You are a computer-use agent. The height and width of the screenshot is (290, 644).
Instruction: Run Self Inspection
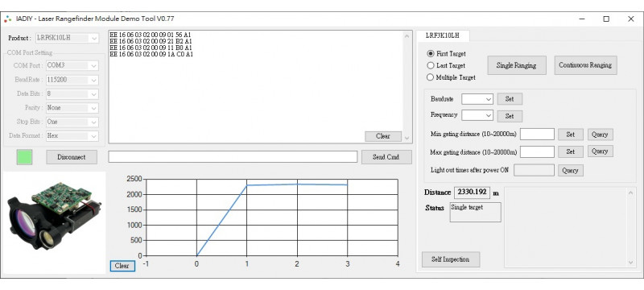point(451,259)
